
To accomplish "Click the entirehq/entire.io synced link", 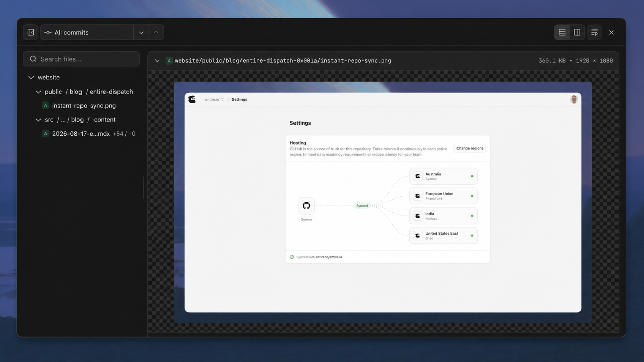I will pyautogui.click(x=329, y=257).
